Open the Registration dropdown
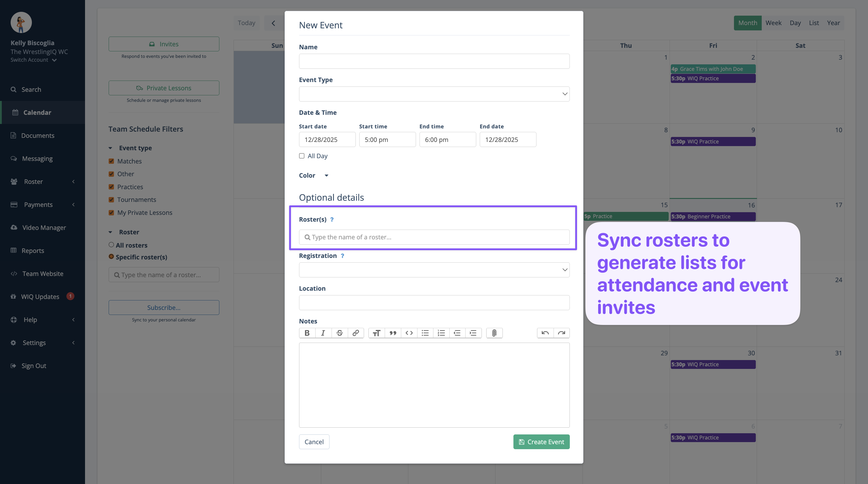This screenshot has height=484, width=868. point(434,270)
